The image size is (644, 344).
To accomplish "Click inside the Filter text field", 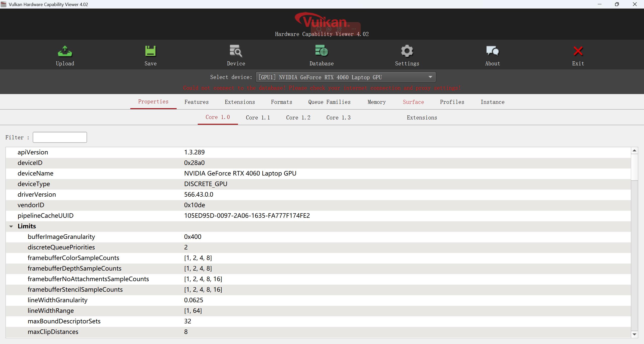I will (x=60, y=137).
